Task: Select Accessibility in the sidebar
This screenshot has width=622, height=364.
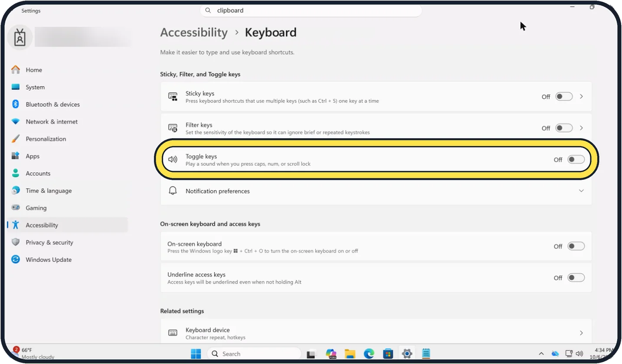Action: [x=67, y=225]
